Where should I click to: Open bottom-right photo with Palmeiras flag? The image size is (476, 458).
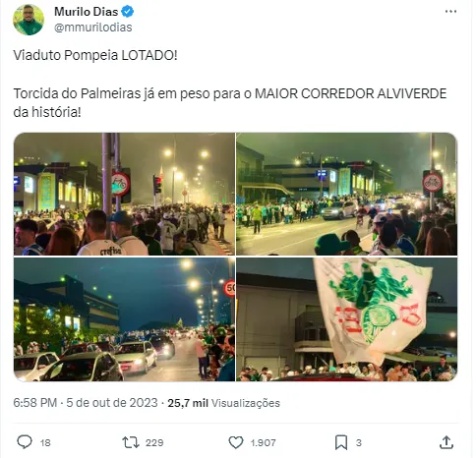(346, 319)
